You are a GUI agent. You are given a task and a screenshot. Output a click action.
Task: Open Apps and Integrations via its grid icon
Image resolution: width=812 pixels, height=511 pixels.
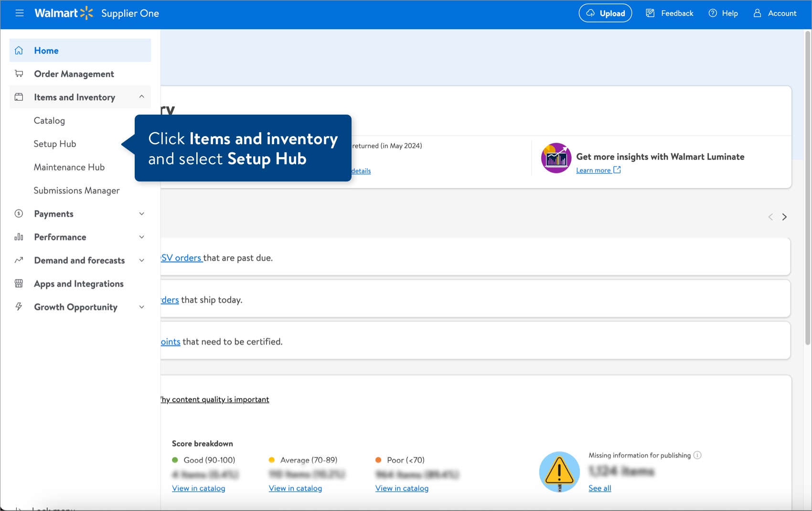(x=19, y=283)
